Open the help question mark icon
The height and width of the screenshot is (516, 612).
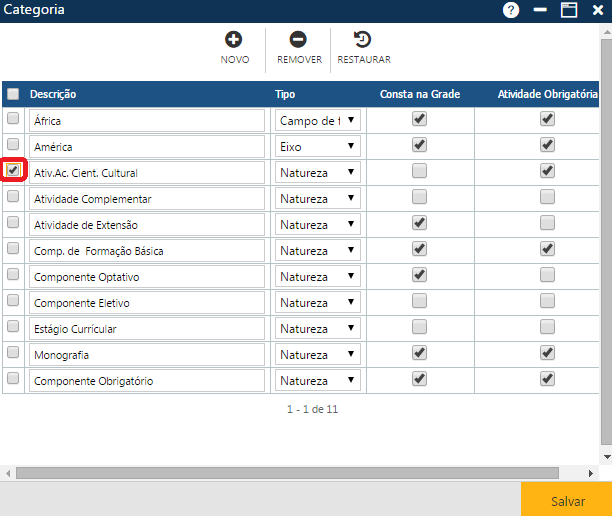(511, 10)
